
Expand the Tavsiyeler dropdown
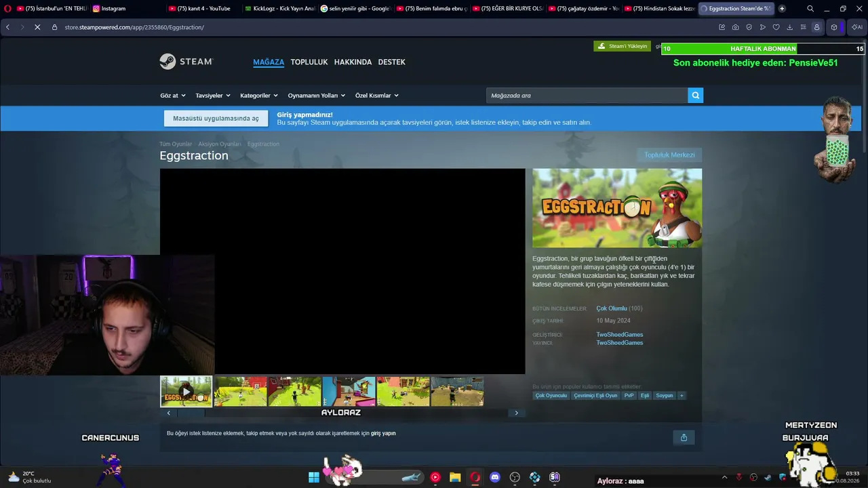click(213, 96)
